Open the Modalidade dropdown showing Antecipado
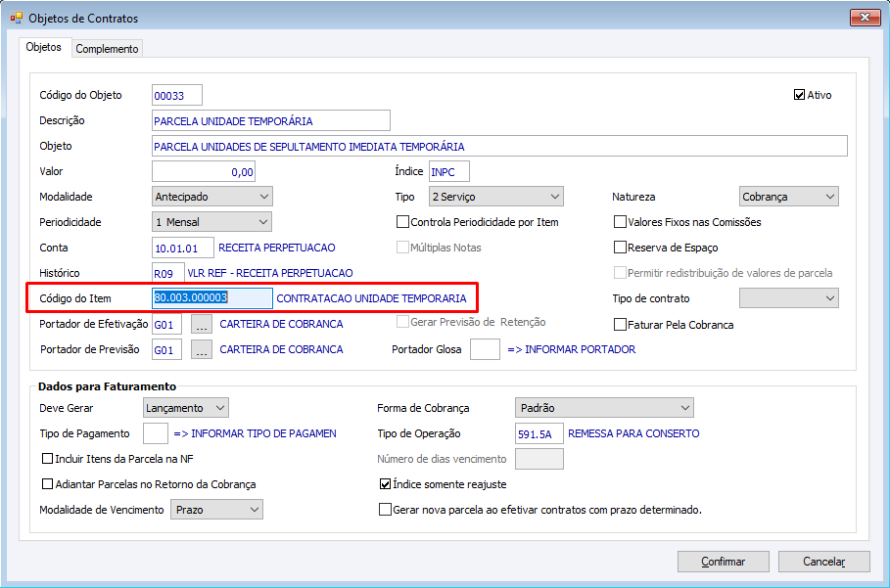 (212, 197)
